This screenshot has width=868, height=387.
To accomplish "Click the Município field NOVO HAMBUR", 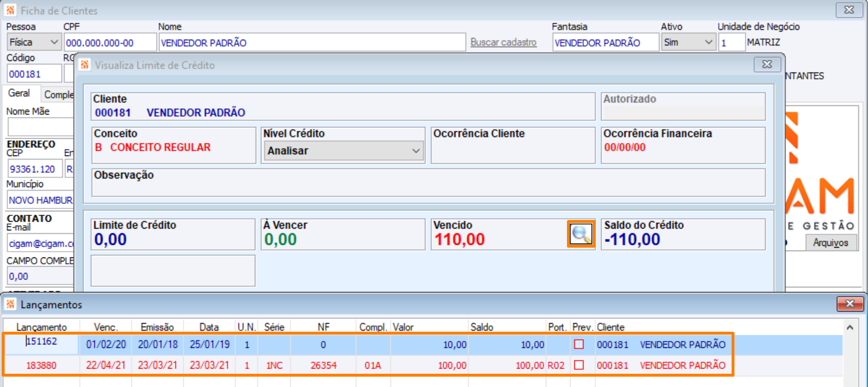I will (x=40, y=200).
